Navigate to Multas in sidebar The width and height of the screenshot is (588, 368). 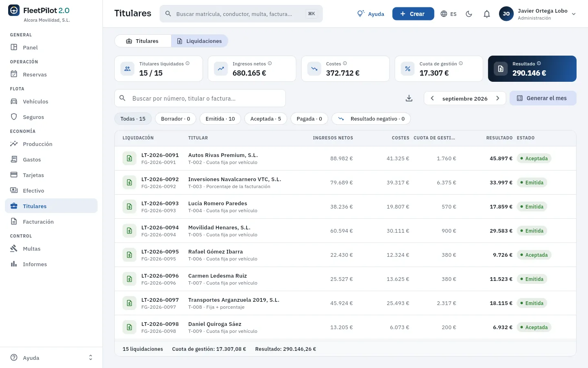pos(51,249)
